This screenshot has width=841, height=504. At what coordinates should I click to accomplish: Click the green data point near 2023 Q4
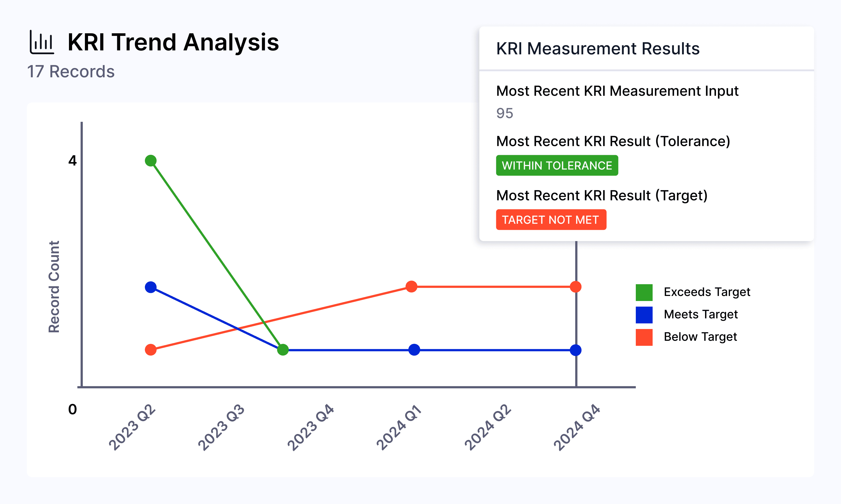[x=283, y=350]
